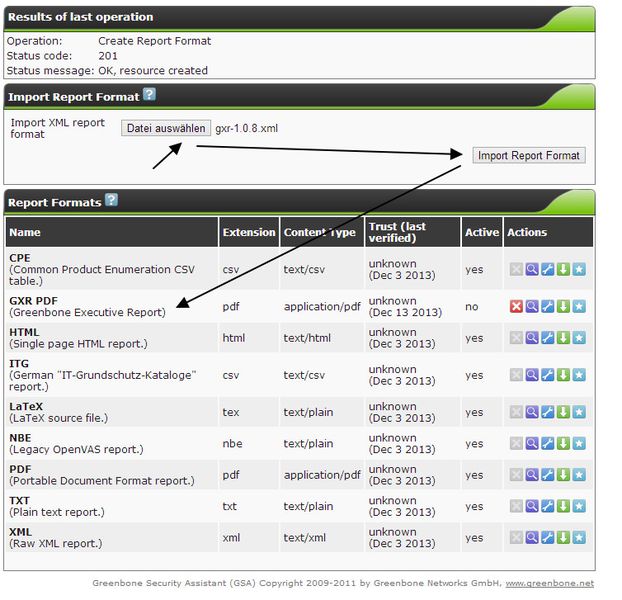The height and width of the screenshot is (600, 622).
Task: View details of TXT report format
Action: pos(532,506)
